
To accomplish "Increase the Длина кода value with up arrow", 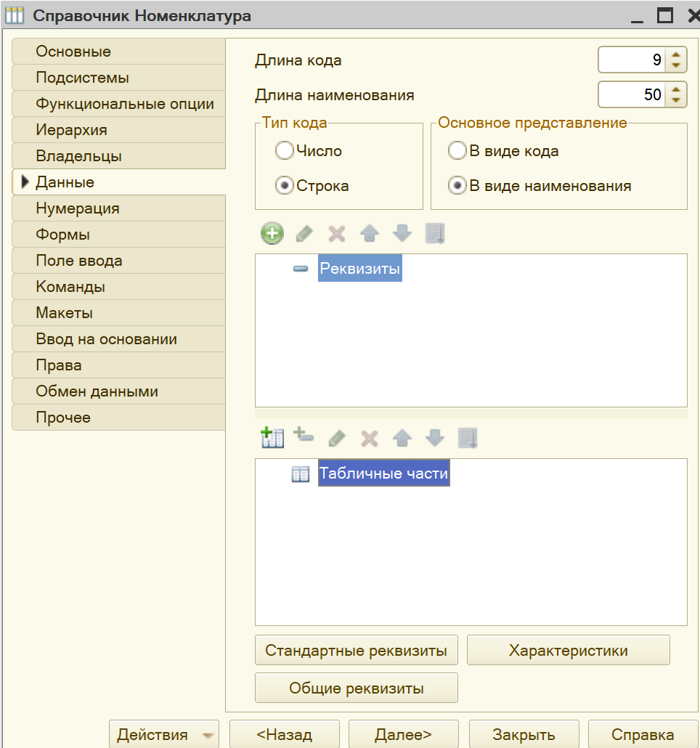I will pyautogui.click(x=676, y=54).
